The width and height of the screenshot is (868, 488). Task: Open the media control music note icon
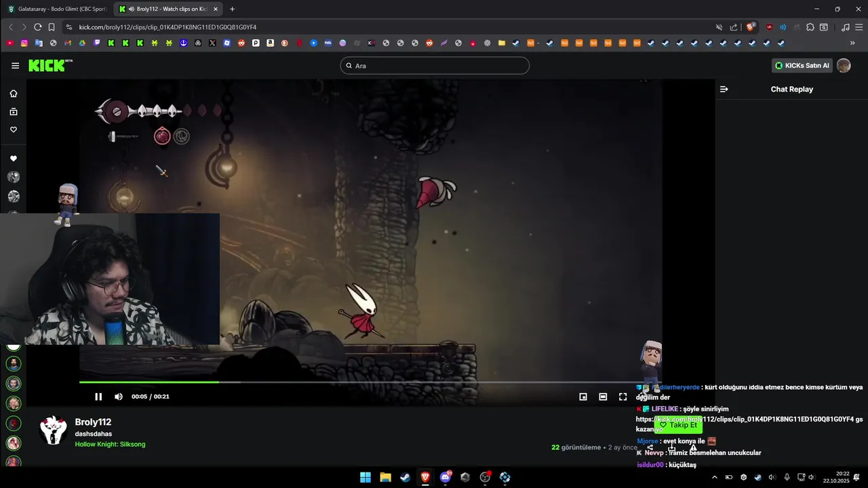[845, 27]
